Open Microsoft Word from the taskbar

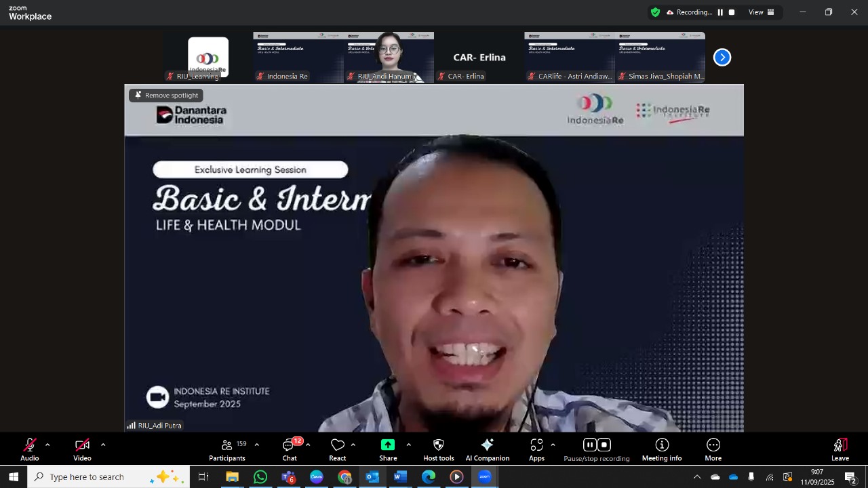point(400,477)
